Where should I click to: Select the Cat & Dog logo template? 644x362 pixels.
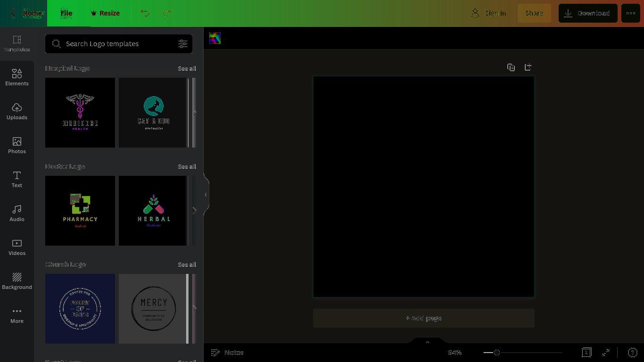[x=153, y=113]
